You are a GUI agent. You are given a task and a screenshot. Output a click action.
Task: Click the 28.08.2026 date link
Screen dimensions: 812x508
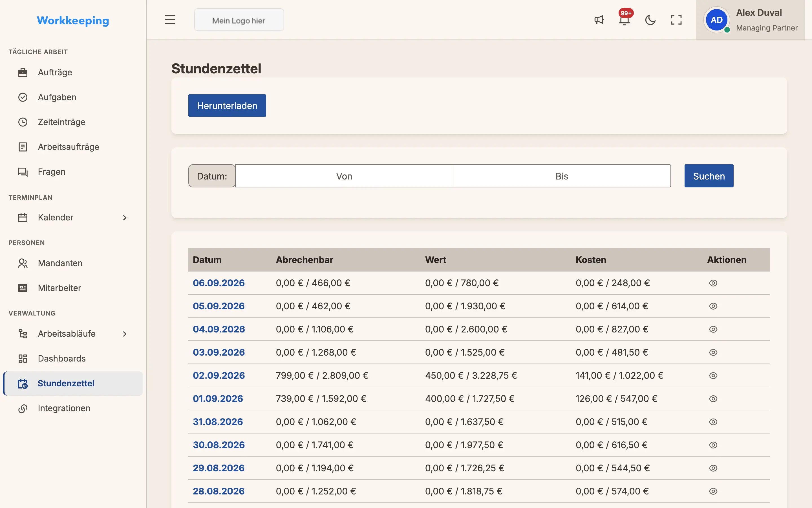pos(219,491)
